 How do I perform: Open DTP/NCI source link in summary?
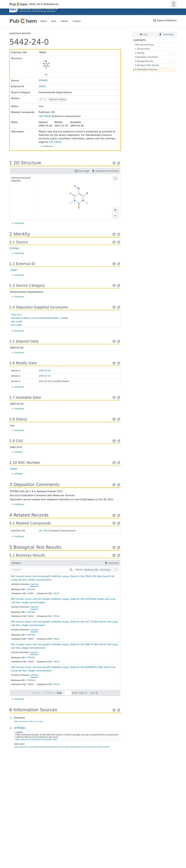pyautogui.click(x=43, y=81)
